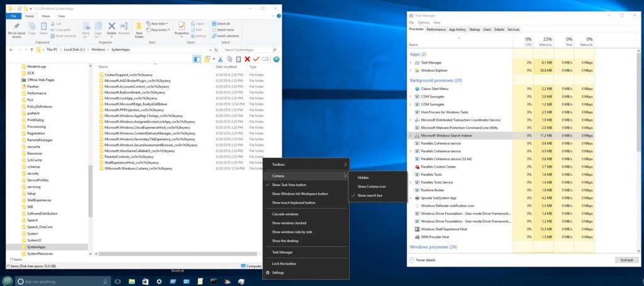Click the Task View taskbar icon
The width and height of the screenshot is (644, 286).
(118, 281)
